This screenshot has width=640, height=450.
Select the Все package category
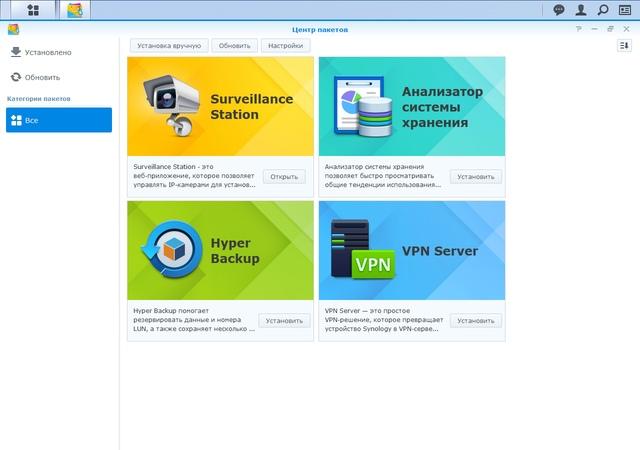click(x=59, y=120)
